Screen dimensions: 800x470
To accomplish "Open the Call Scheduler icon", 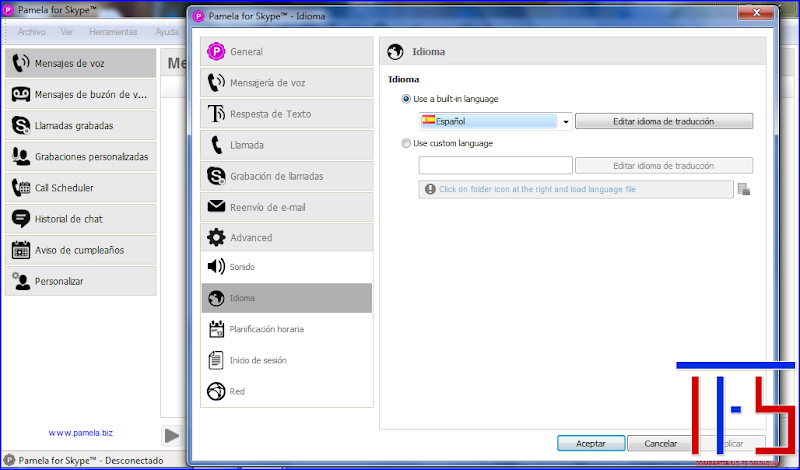I will 20,188.
